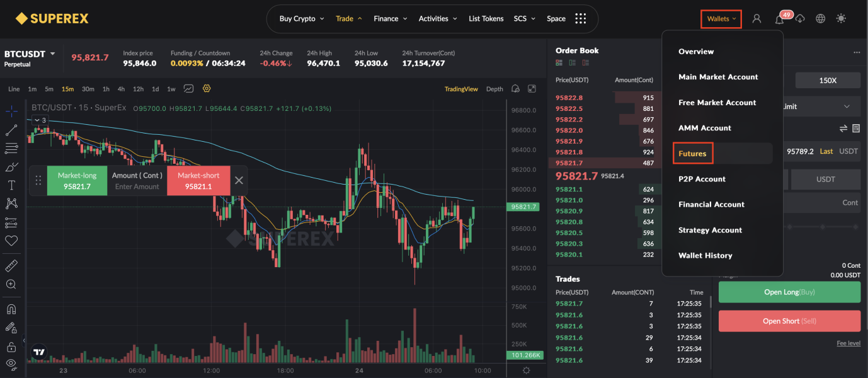This screenshot has height=378, width=868.
Task: Click the TradingView logo on chart
Action: tap(39, 352)
